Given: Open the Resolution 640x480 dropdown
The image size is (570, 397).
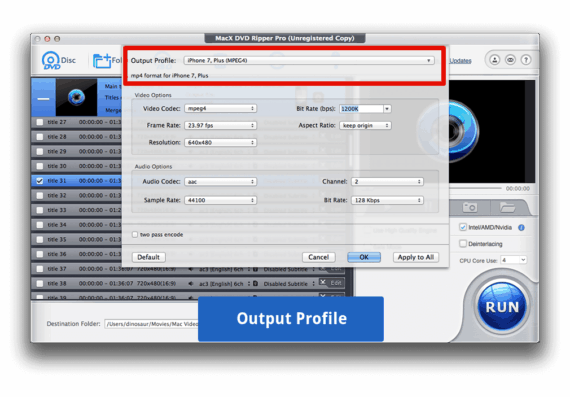Looking at the screenshot, I should click(221, 143).
